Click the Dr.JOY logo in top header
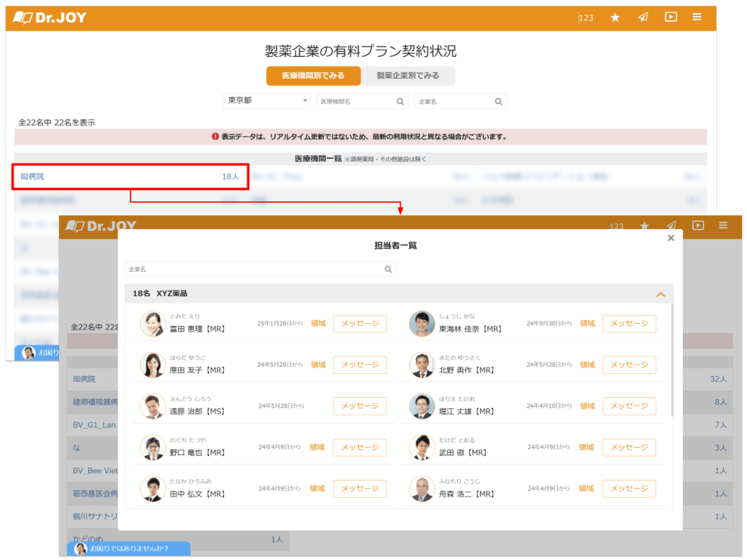The width and height of the screenshot is (747, 560). coord(50,17)
